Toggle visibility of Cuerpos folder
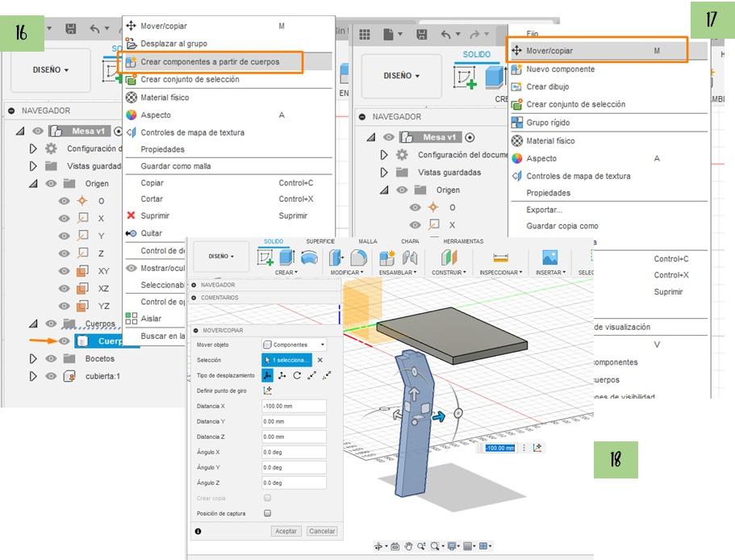Screen dimensions: 735x560 point(51,324)
